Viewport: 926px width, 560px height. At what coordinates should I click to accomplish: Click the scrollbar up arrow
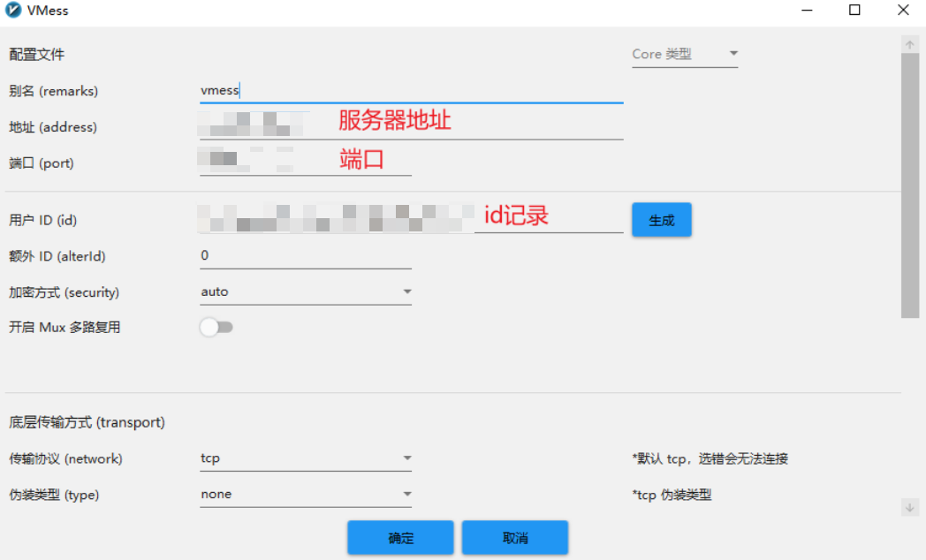(x=910, y=44)
